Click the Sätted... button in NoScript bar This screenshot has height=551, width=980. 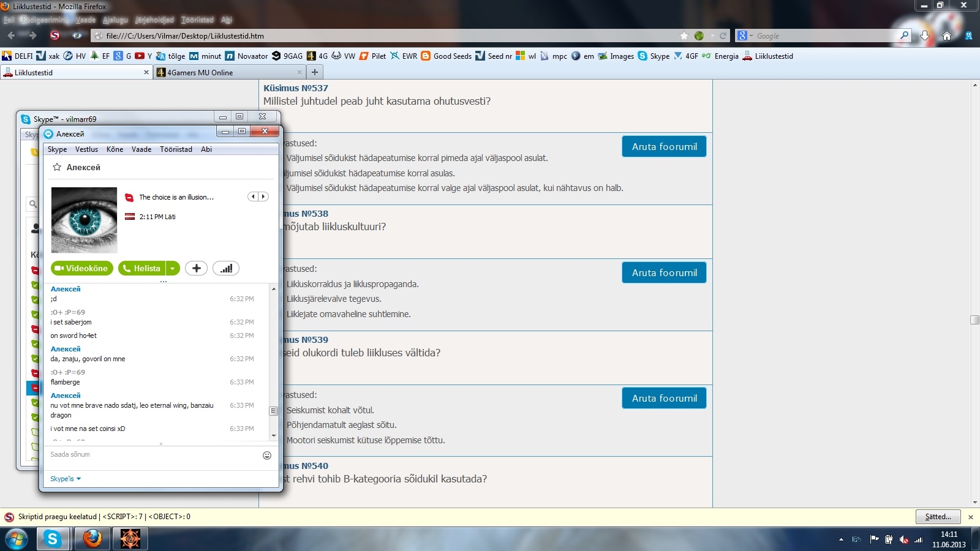pyautogui.click(x=938, y=517)
